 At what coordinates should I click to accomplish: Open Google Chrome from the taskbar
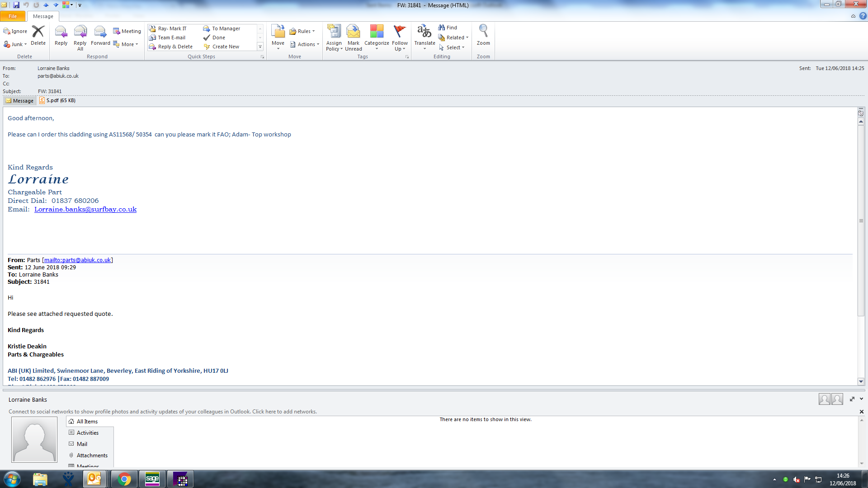[124, 479]
